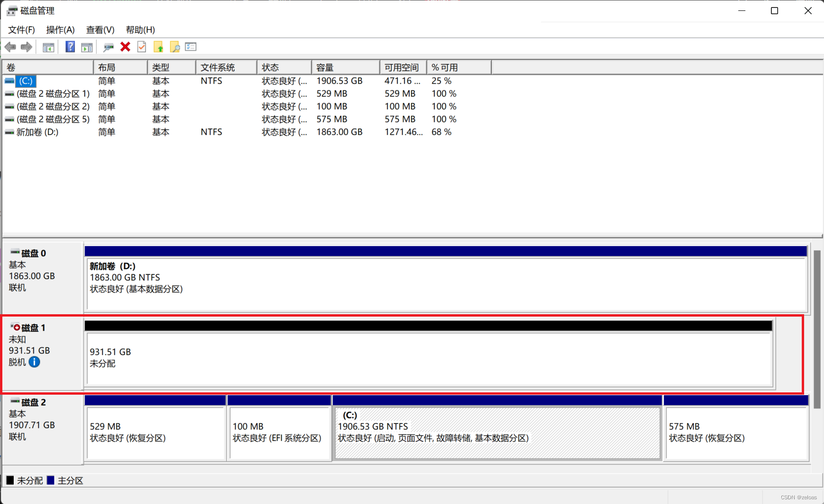Toggle the show/hide console tree pane

(x=48, y=46)
